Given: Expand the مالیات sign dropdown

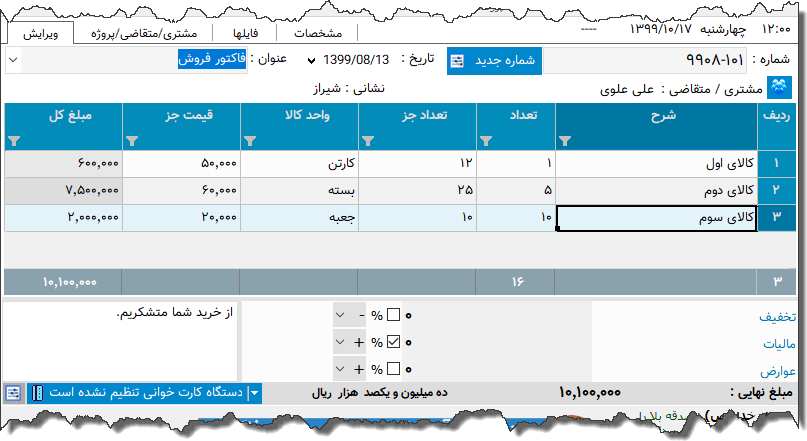Looking at the screenshot, I should tap(340, 342).
